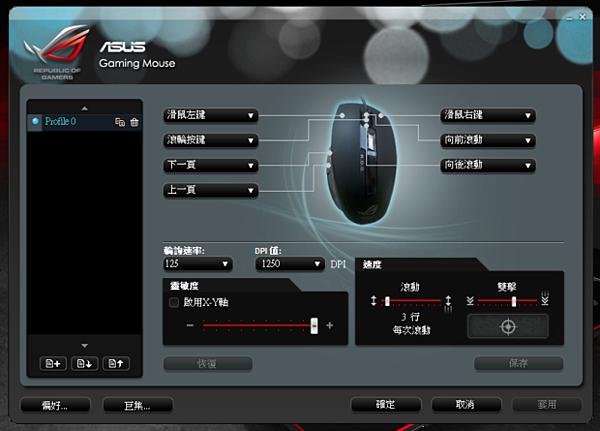This screenshot has width=600, height=431.
Task: Open the 向前滾動 assignment dropdown
Action: coord(488,140)
